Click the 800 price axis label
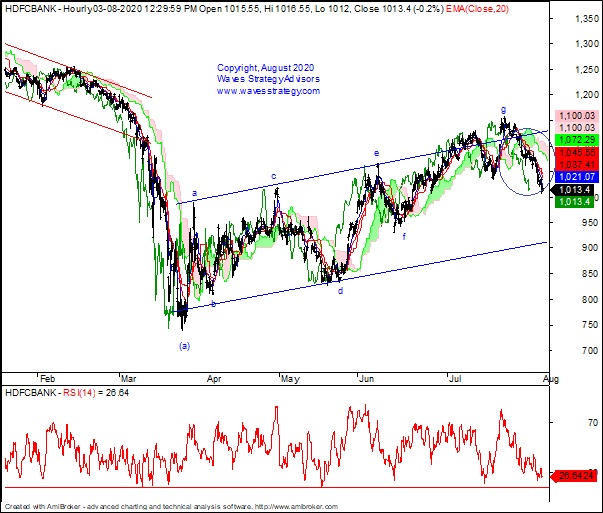 (591, 299)
